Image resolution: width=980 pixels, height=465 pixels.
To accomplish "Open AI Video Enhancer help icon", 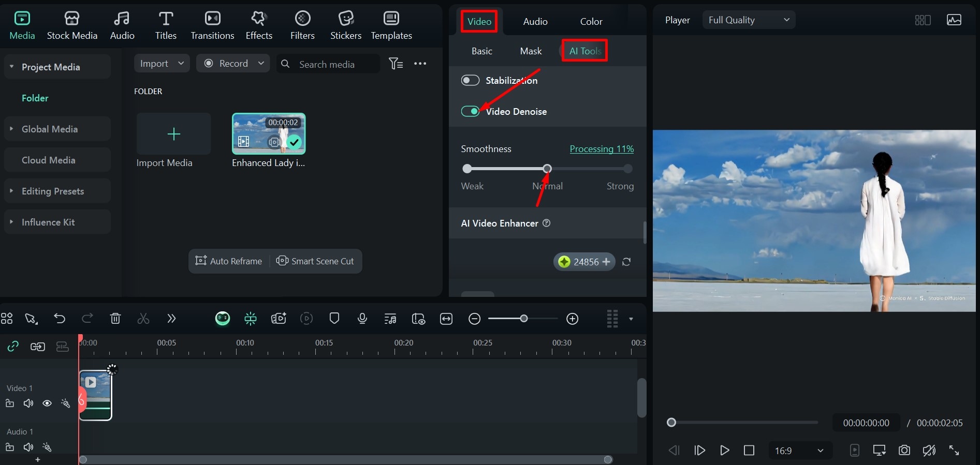I will coord(546,223).
